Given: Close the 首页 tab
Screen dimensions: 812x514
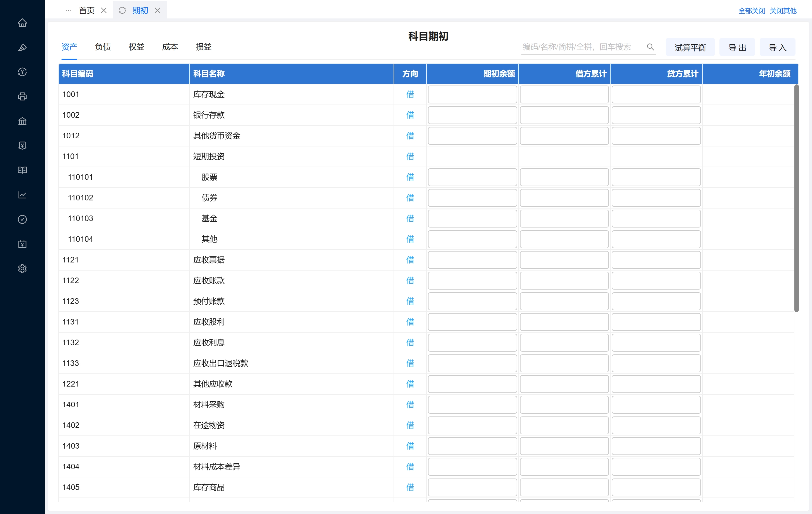Looking at the screenshot, I should coord(104,10).
